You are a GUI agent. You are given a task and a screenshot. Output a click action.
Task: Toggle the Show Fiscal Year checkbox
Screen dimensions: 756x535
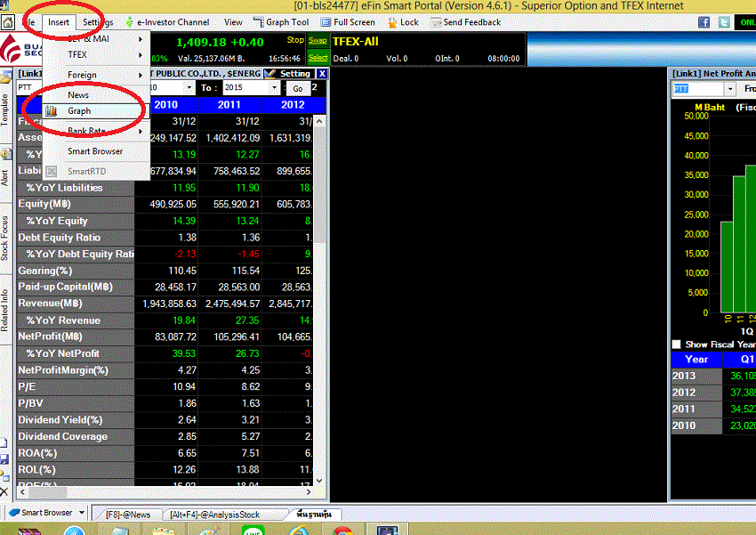(677, 345)
